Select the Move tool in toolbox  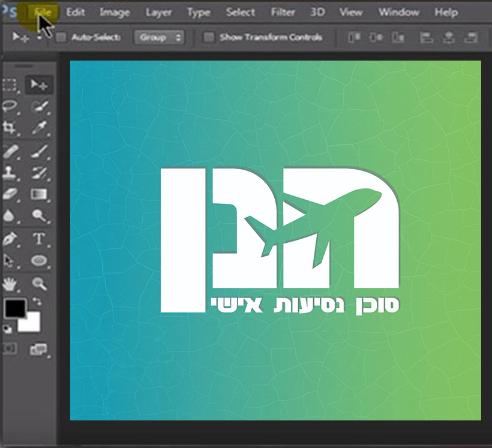[x=39, y=85]
